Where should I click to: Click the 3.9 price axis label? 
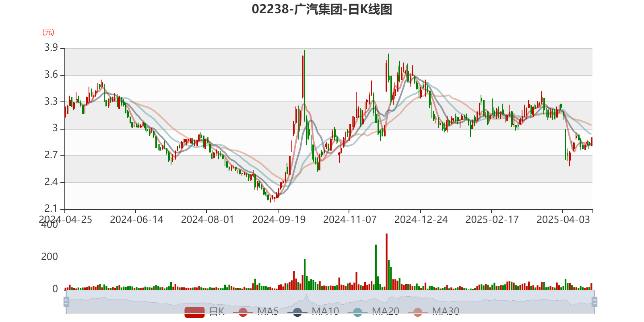click(51, 47)
